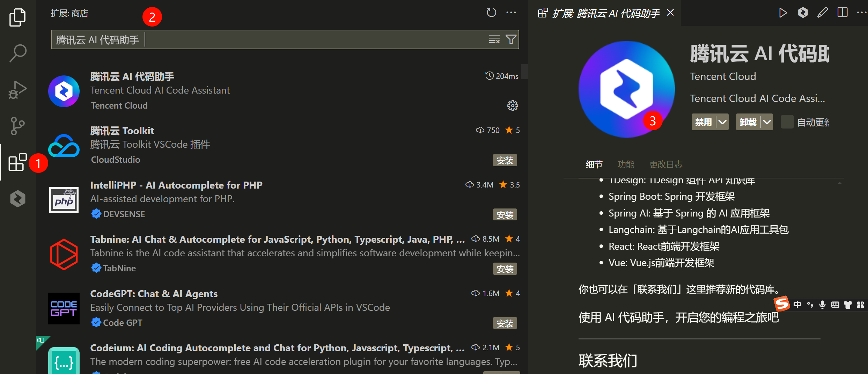Toggle the 自动更新 checkbox

(x=787, y=122)
